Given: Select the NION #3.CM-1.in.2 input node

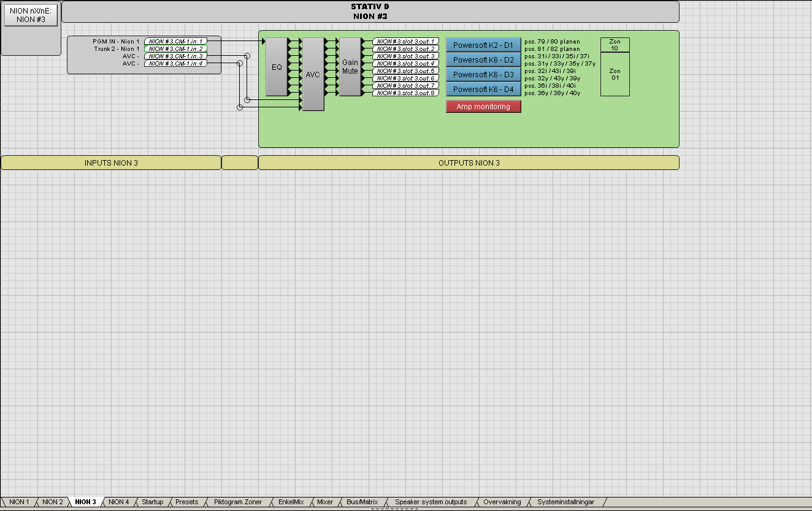Looking at the screenshot, I should click(175, 48).
